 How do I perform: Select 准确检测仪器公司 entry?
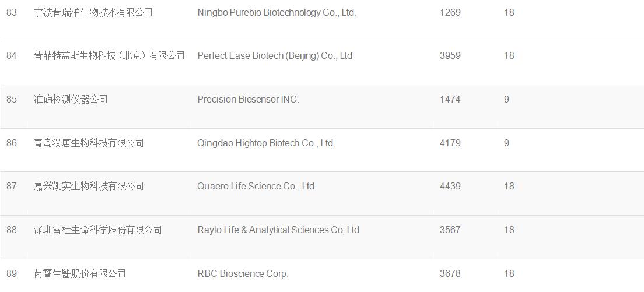tap(71, 99)
